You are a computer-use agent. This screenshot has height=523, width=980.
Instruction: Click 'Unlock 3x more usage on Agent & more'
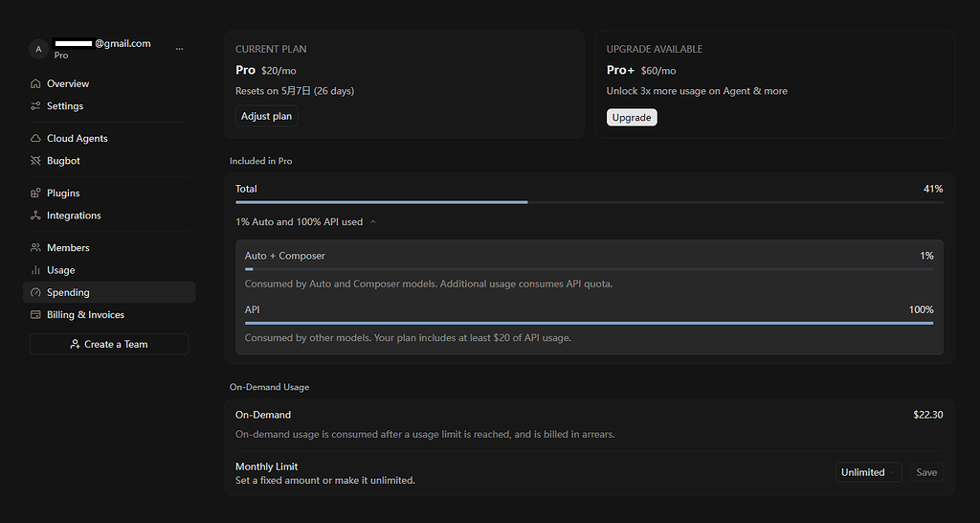[697, 91]
